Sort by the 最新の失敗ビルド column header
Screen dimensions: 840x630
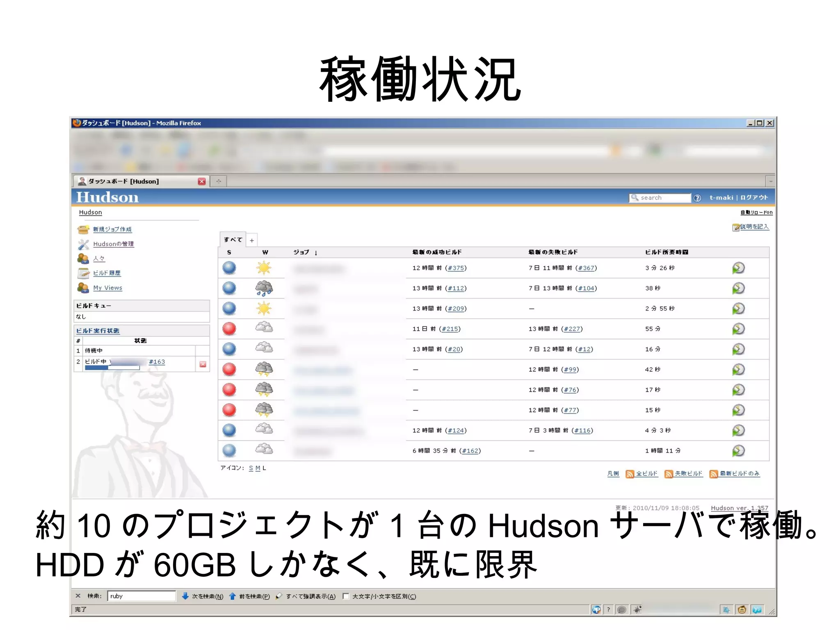point(553,252)
